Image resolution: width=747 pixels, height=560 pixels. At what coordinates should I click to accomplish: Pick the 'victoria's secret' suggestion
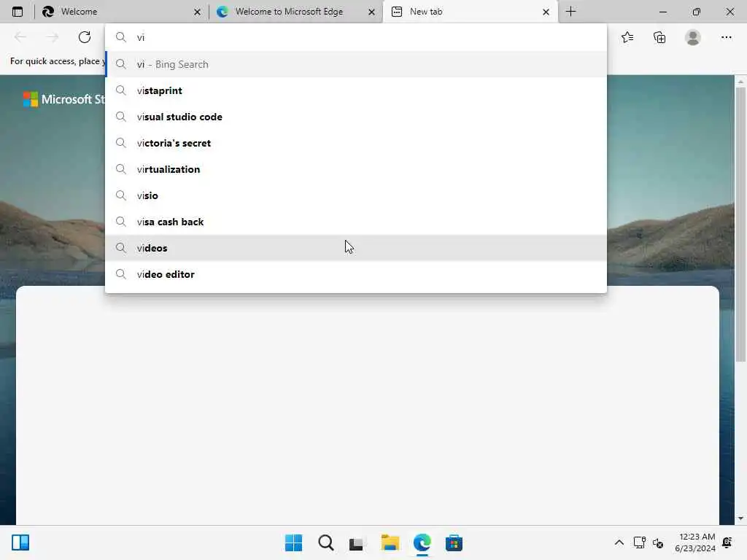(x=356, y=143)
